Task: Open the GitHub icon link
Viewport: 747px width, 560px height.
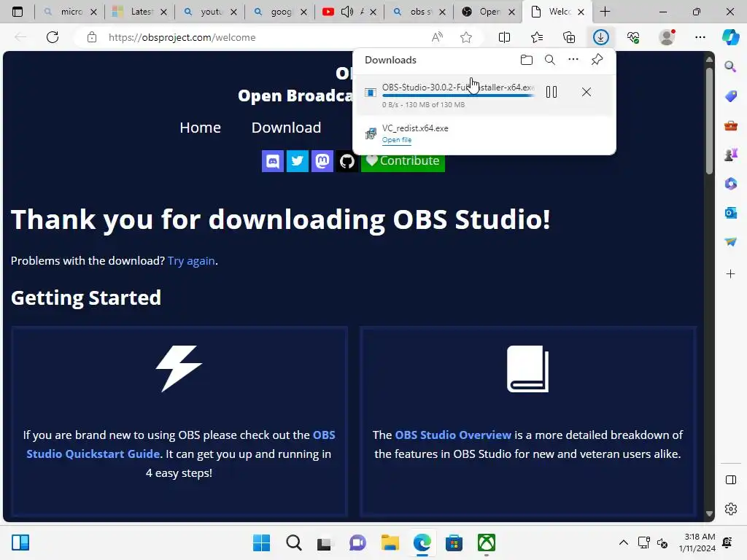Action: pos(347,161)
